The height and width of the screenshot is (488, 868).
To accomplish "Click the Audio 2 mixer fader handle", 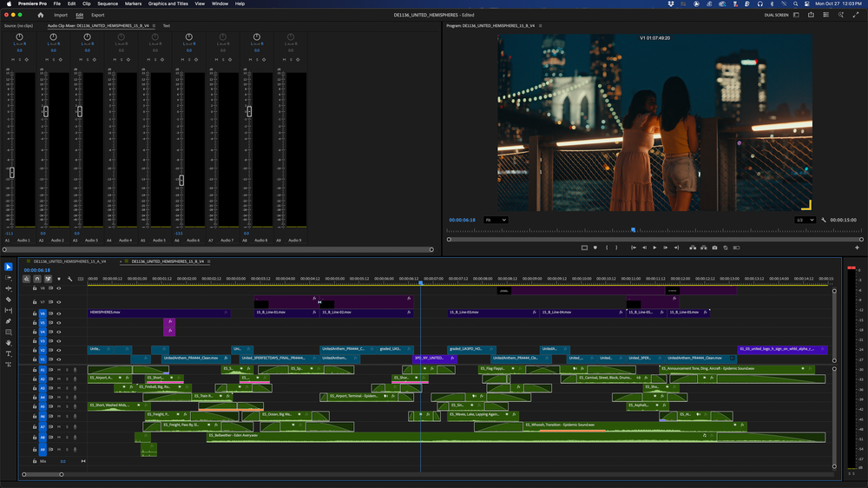I will [46, 111].
